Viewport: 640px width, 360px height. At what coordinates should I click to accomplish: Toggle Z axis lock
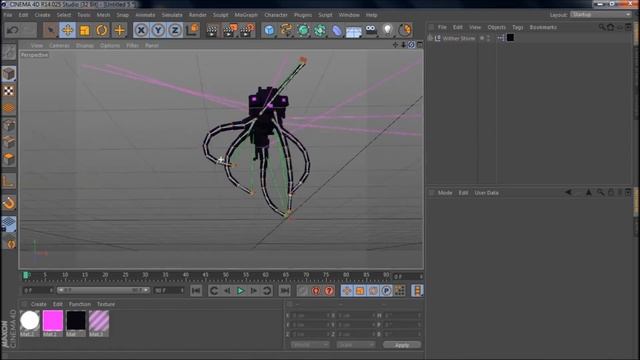pyautogui.click(x=175, y=30)
